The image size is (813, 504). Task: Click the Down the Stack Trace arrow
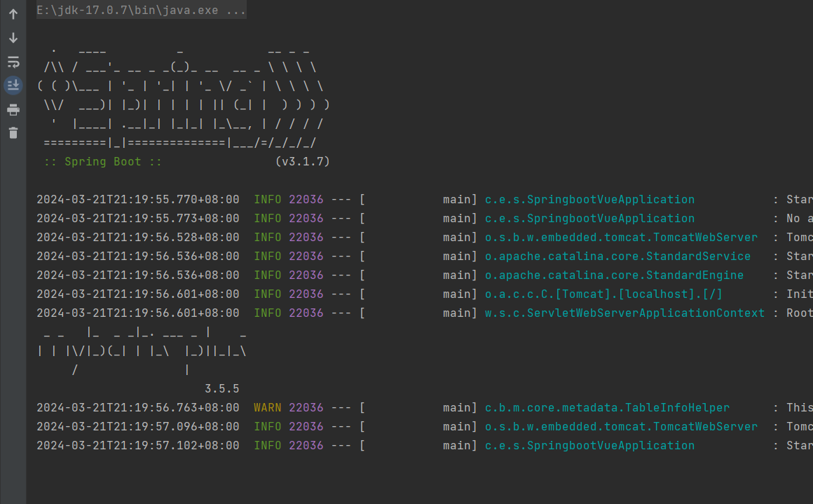pyautogui.click(x=13, y=38)
